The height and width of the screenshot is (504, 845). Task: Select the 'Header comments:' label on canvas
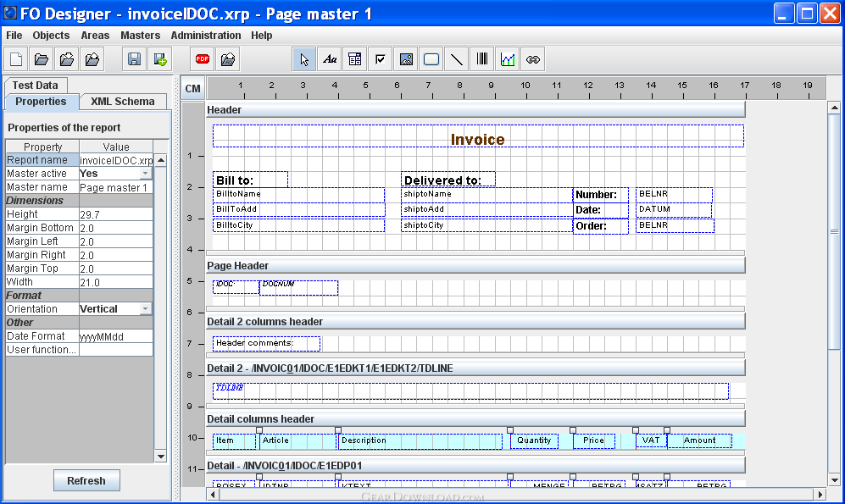pos(266,344)
